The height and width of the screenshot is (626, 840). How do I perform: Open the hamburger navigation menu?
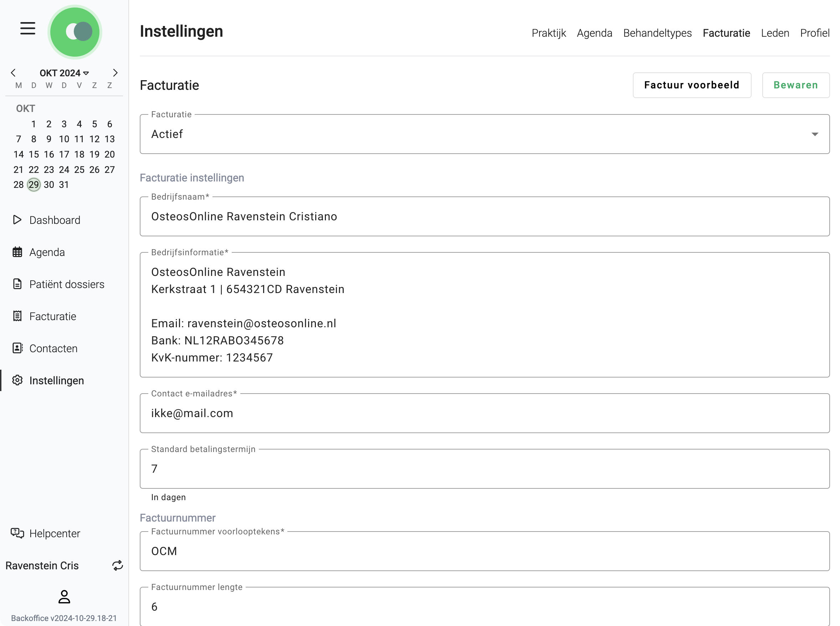(27, 28)
